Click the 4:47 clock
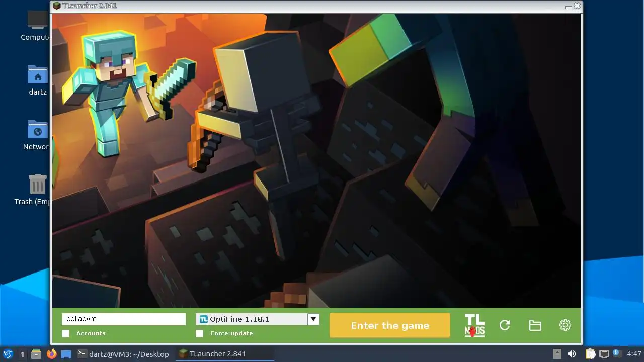The height and width of the screenshot is (362, 644). 634,354
